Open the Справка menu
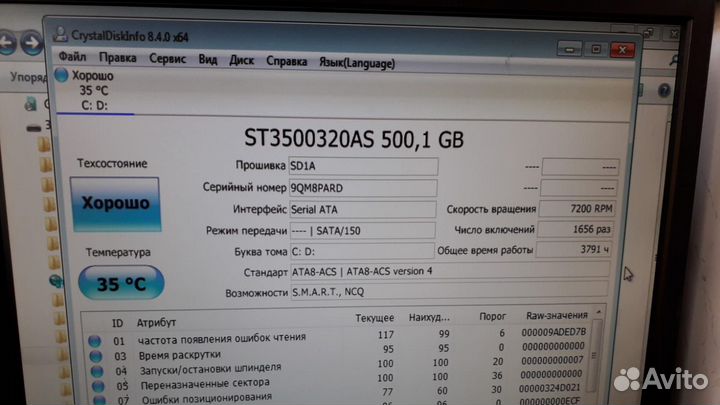The width and height of the screenshot is (720, 405). [x=287, y=61]
